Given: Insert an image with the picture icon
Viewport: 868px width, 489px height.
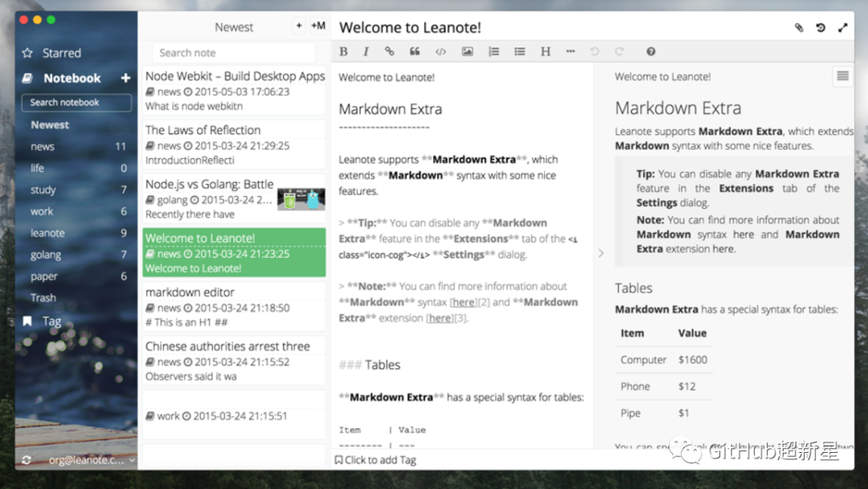Looking at the screenshot, I should click(467, 51).
